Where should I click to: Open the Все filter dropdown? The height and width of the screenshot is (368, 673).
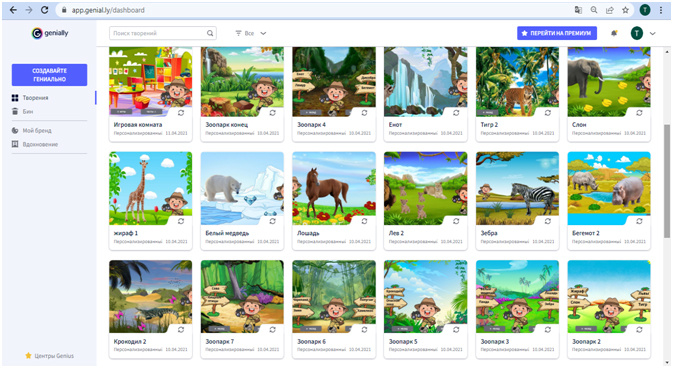[x=251, y=33]
